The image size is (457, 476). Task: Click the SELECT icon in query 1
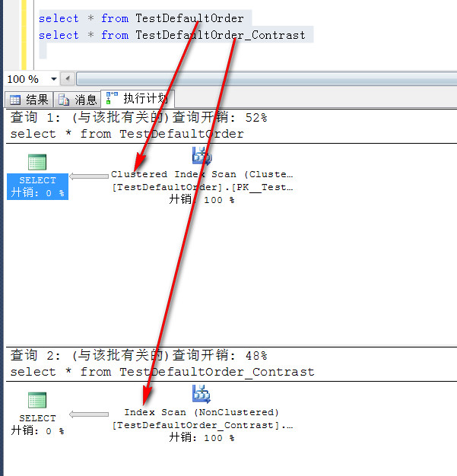click(x=37, y=162)
